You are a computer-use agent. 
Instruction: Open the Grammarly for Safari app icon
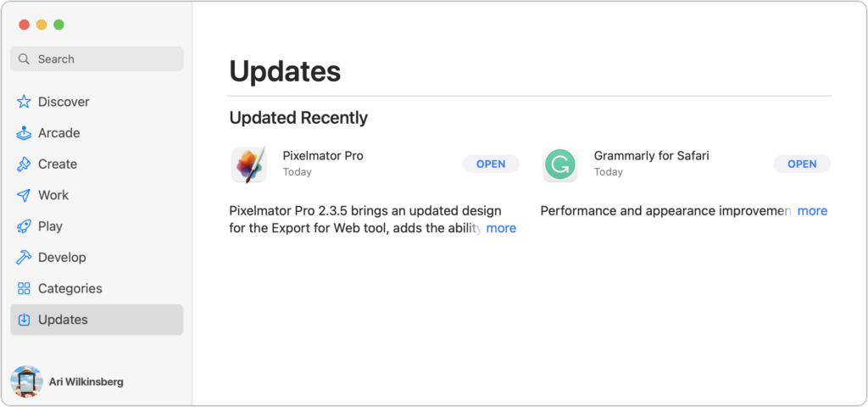tap(560, 164)
